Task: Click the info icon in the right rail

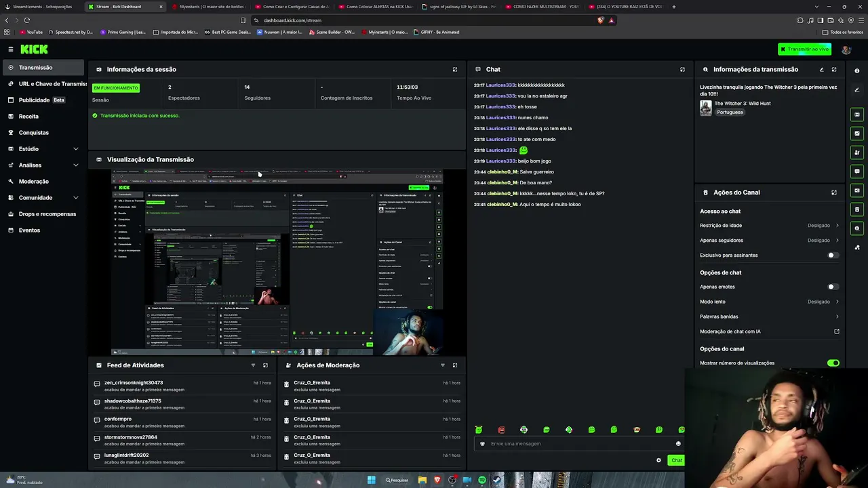Action: click(857, 70)
